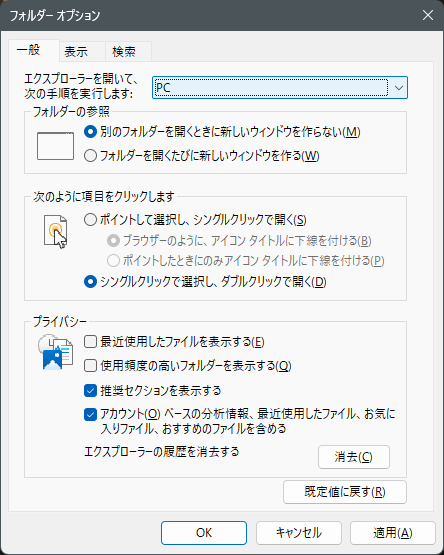Click the folder browse window preview icon
The height and width of the screenshot is (555, 444).
[56, 146]
